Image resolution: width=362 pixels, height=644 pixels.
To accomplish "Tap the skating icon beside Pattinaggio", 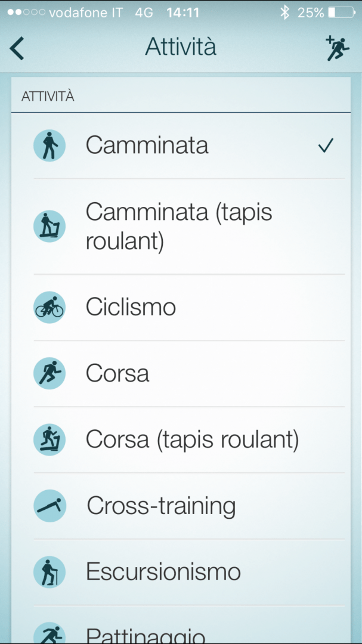I will 49,633.
